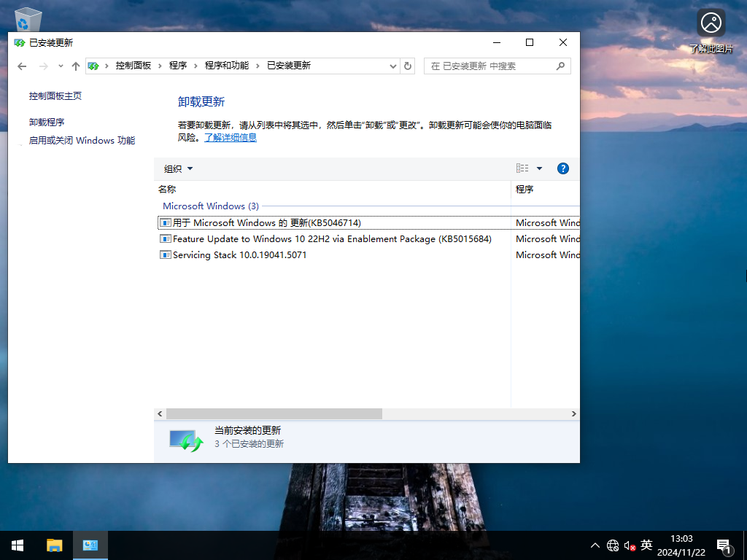Expand the breadcrumb dropdown arrow
Image resolution: width=747 pixels, height=560 pixels.
393,66
